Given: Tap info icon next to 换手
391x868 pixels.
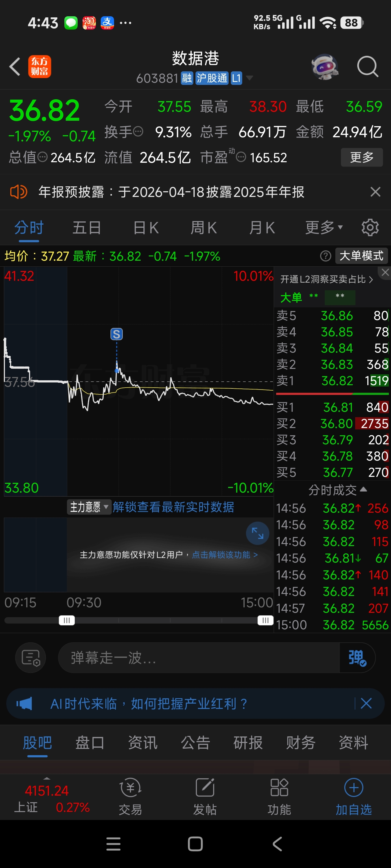Looking at the screenshot, I should point(138,131).
